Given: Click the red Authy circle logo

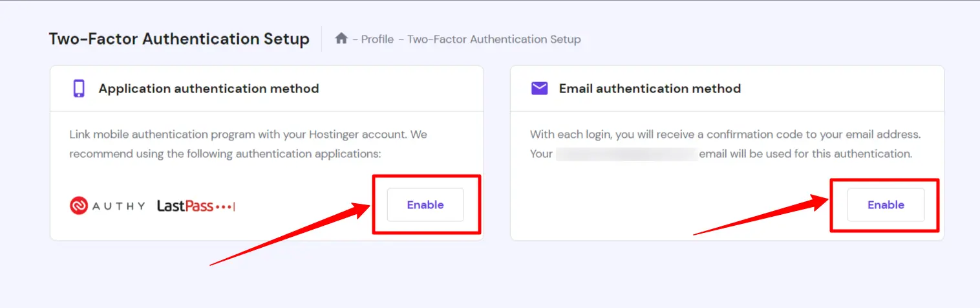Looking at the screenshot, I should pyautogui.click(x=78, y=206).
